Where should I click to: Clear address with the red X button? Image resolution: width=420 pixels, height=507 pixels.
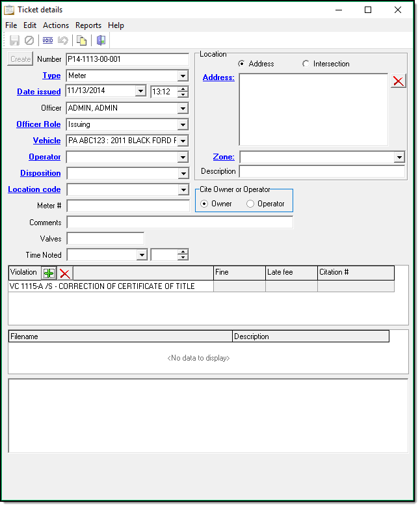tap(398, 81)
